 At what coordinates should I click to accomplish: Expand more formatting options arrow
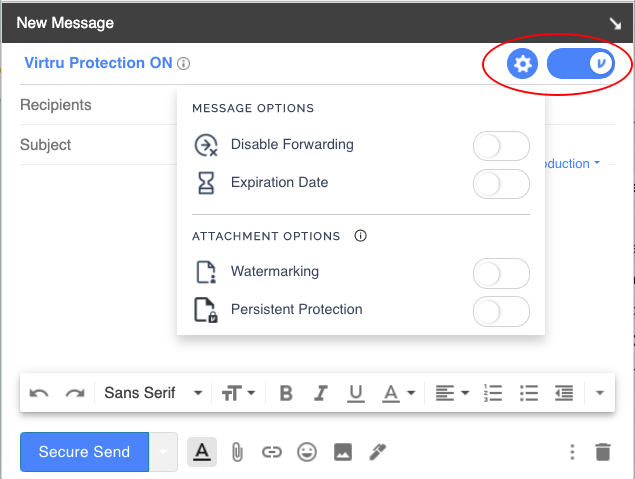600,393
